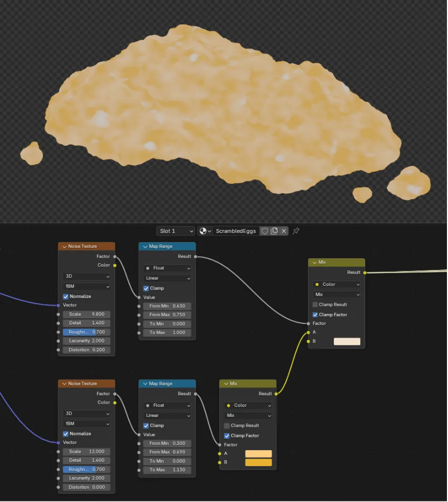Click the Detail 1.400 field in upper Noise Texture
Image resolution: width=448 pixels, height=502 pixels.
tap(87, 323)
